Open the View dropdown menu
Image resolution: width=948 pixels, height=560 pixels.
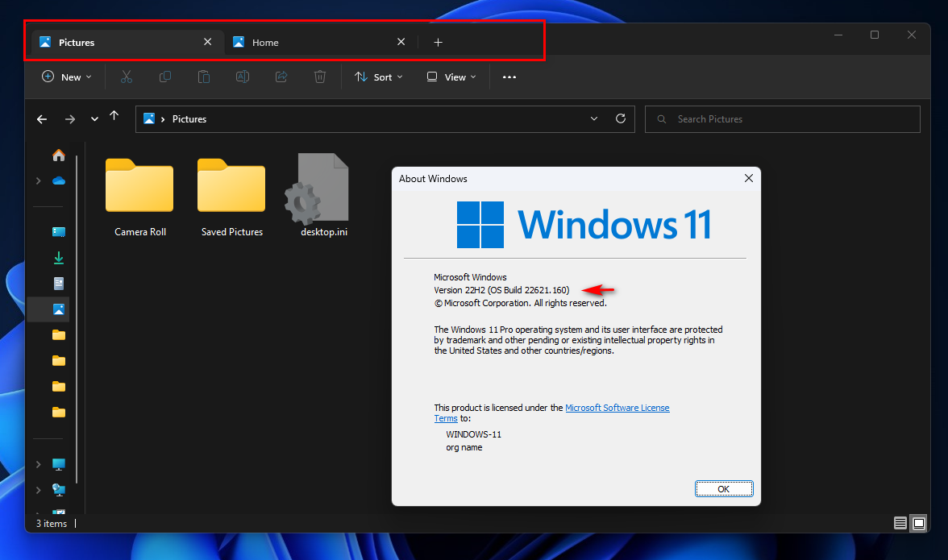(451, 77)
